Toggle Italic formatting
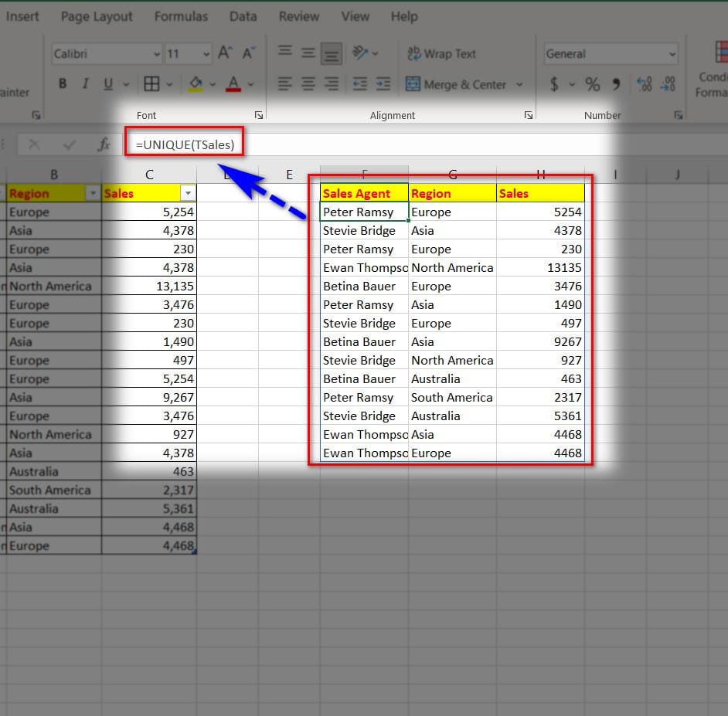 [x=85, y=84]
